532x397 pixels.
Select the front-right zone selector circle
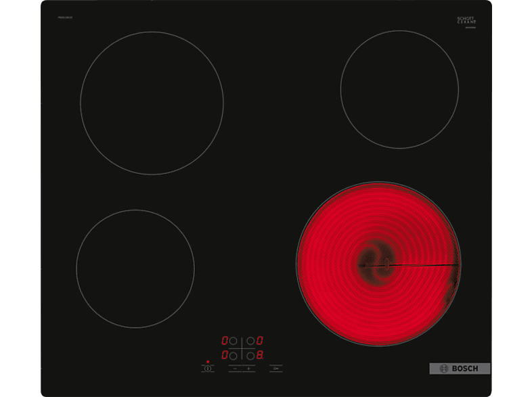point(250,354)
